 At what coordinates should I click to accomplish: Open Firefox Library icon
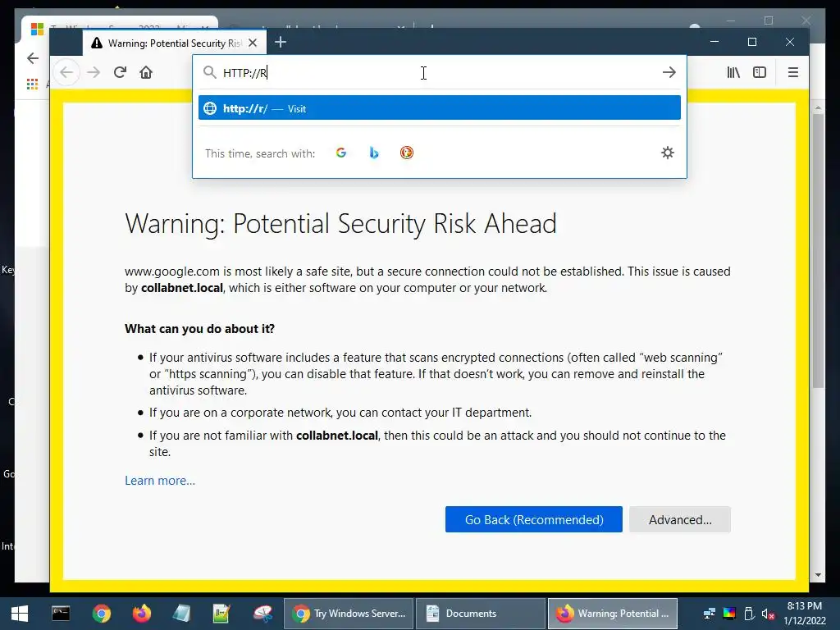click(733, 72)
